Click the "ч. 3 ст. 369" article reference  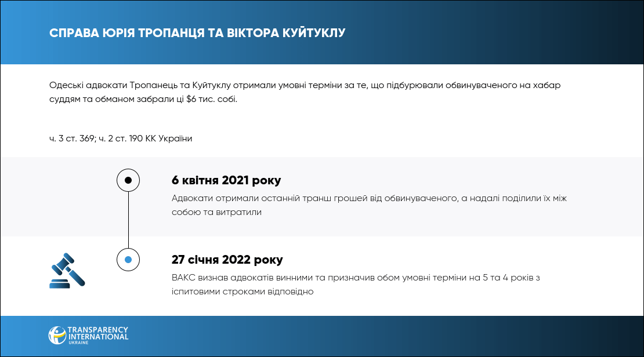click(72, 139)
